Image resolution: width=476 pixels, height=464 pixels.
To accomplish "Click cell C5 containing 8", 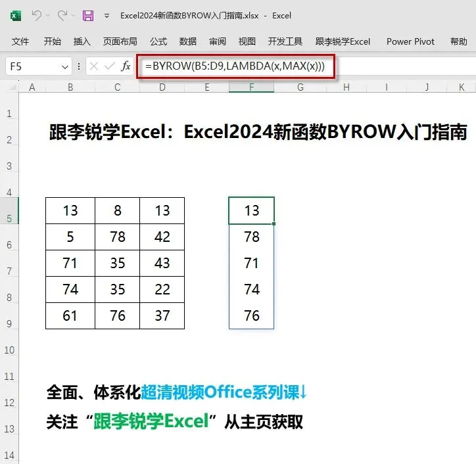I will (118, 210).
